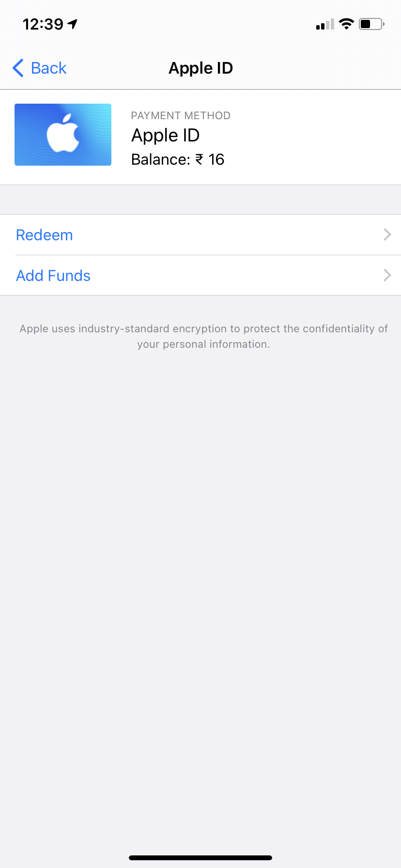Tap the rupee currency symbol
Viewport: 401px width, 868px height.
point(199,160)
